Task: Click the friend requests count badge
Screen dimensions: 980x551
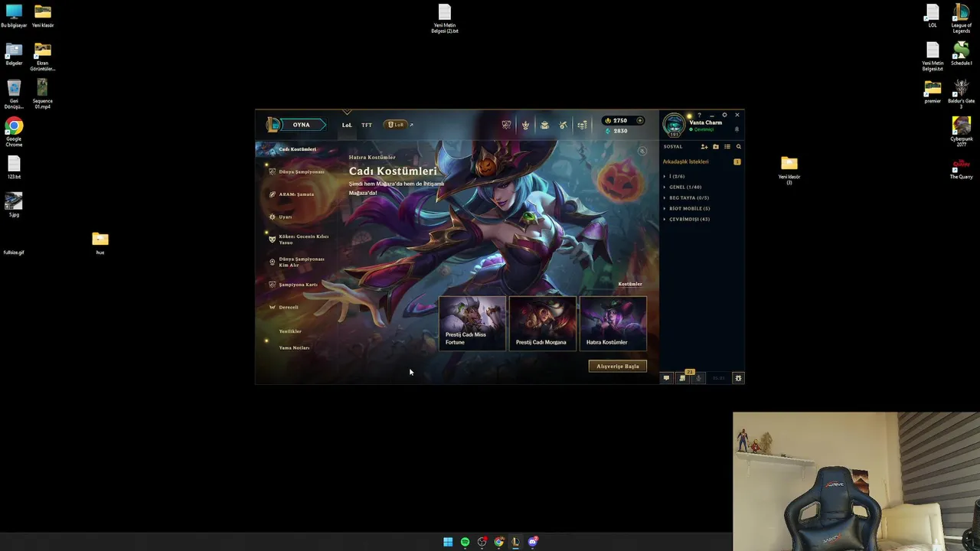Action: click(x=737, y=161)
